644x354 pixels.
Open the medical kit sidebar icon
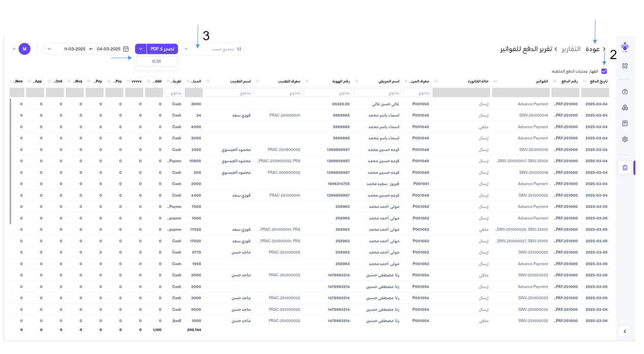pos(625,92)
